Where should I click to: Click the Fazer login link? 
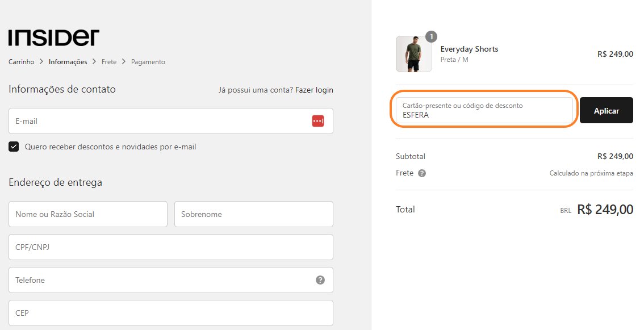[x=314, y=90]
